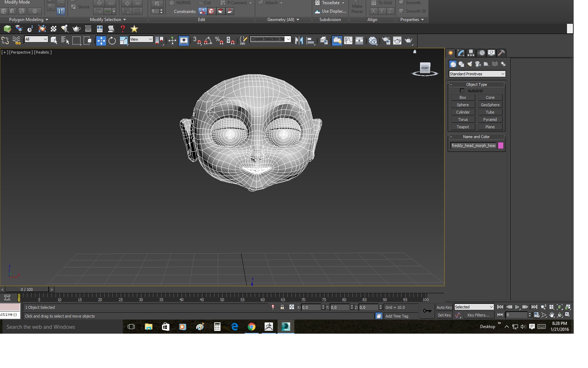Expand Polygon Modeling ribbon panel dropdown
Screen dimensions: 588x368
[x=28, y=20]
